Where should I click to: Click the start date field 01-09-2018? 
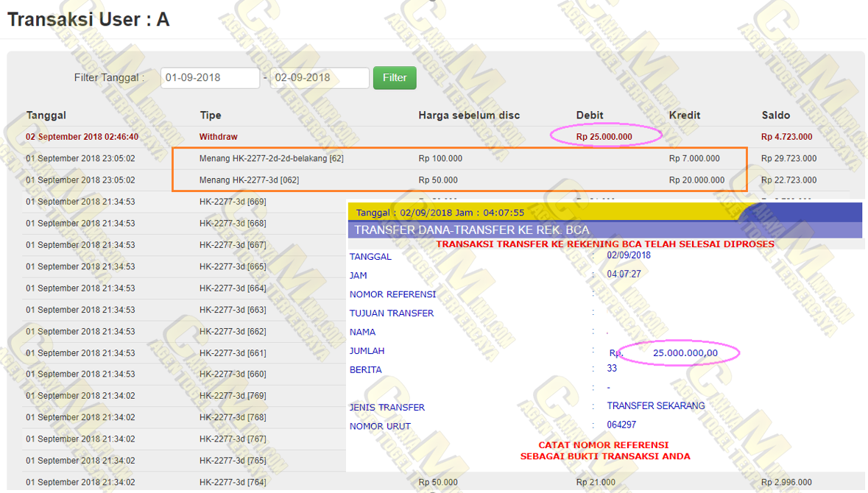[x=211, y=78]
